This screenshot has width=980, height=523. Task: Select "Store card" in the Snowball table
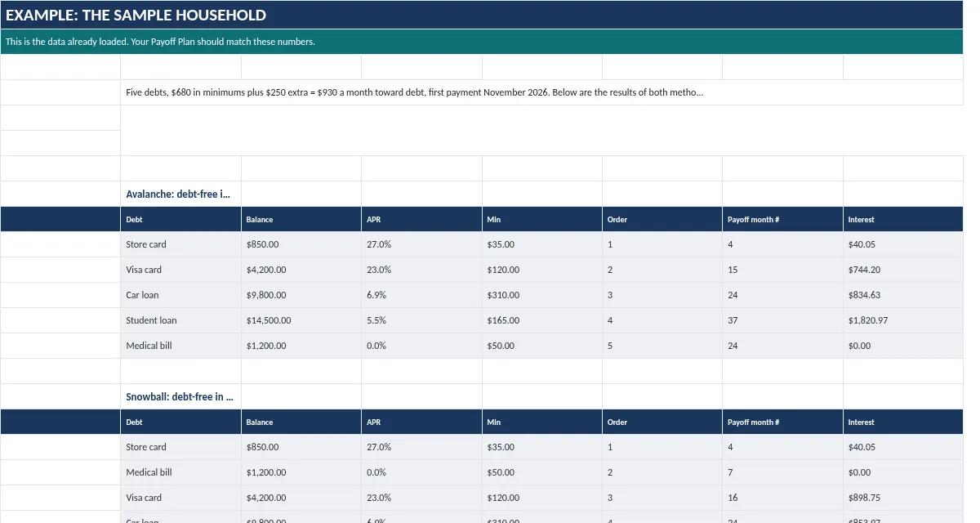[x=180, y=447]
